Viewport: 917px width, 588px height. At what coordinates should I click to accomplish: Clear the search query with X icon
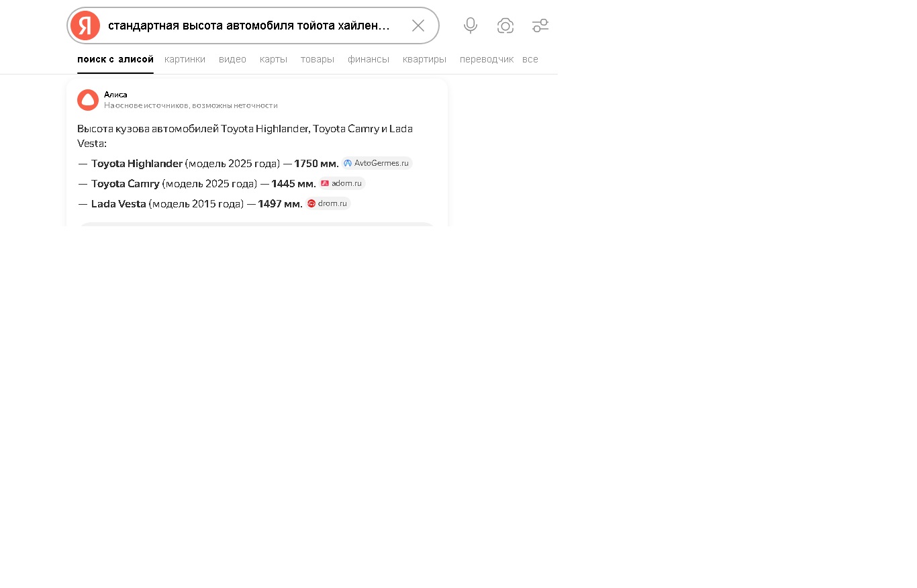pyautogui.click(x=418, y=26)
